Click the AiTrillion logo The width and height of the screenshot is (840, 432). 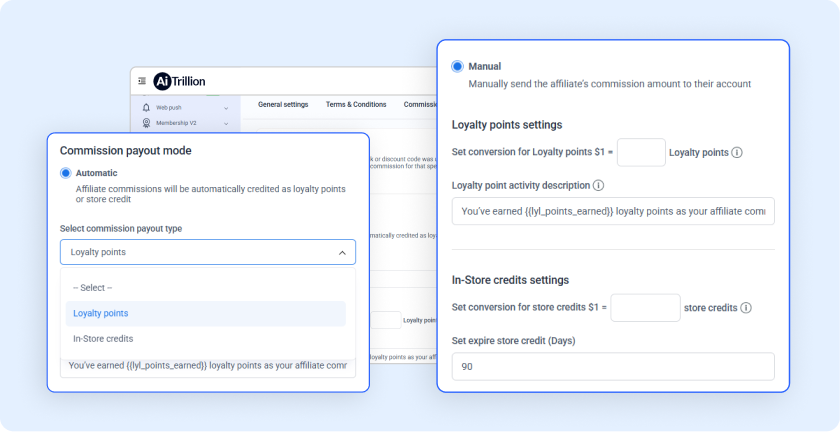point(179,81)
